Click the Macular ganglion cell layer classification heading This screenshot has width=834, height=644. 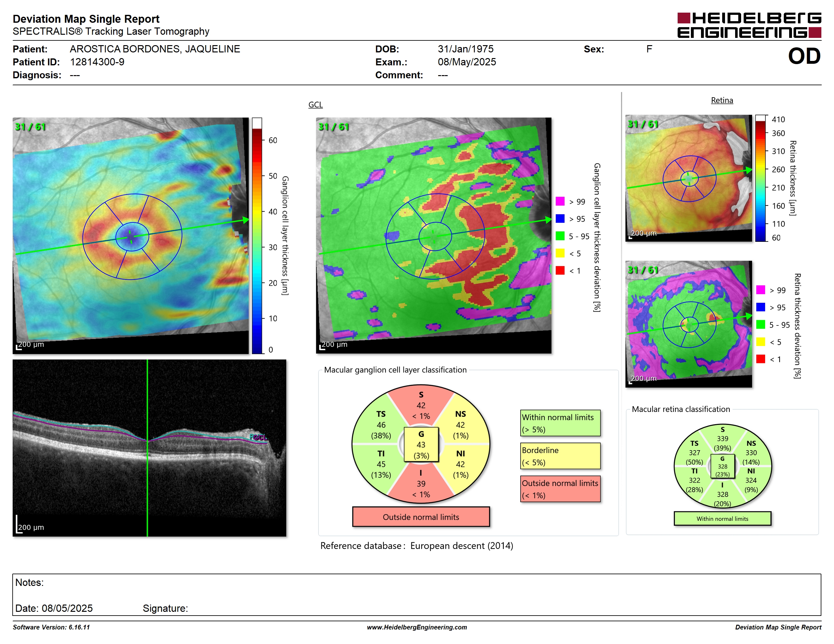coord(395,370)
